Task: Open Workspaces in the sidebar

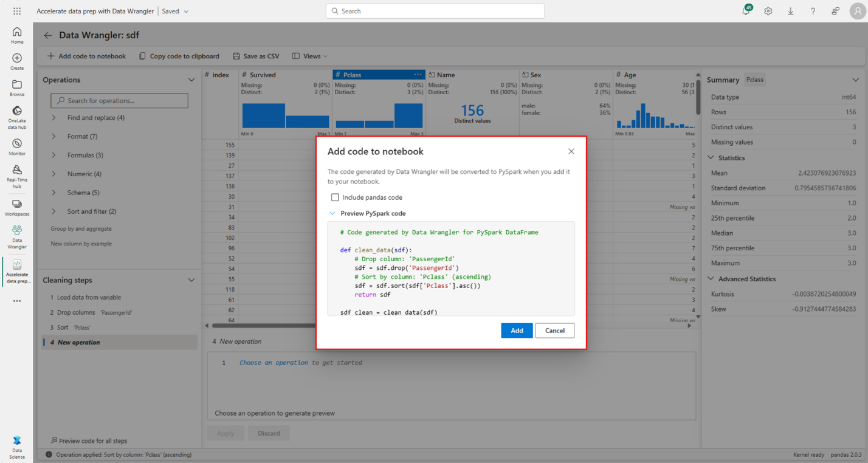Action: 17,208
